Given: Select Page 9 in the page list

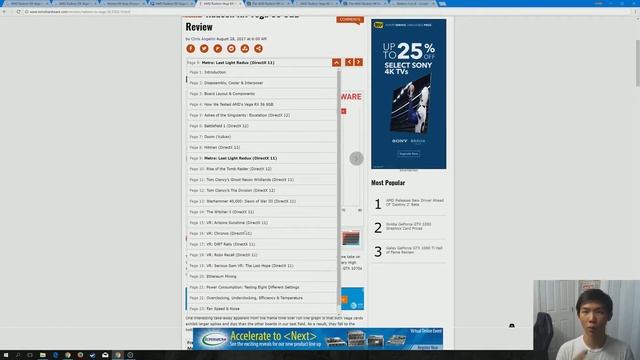Looking at the screenshot, I should (x=262, y=158).
